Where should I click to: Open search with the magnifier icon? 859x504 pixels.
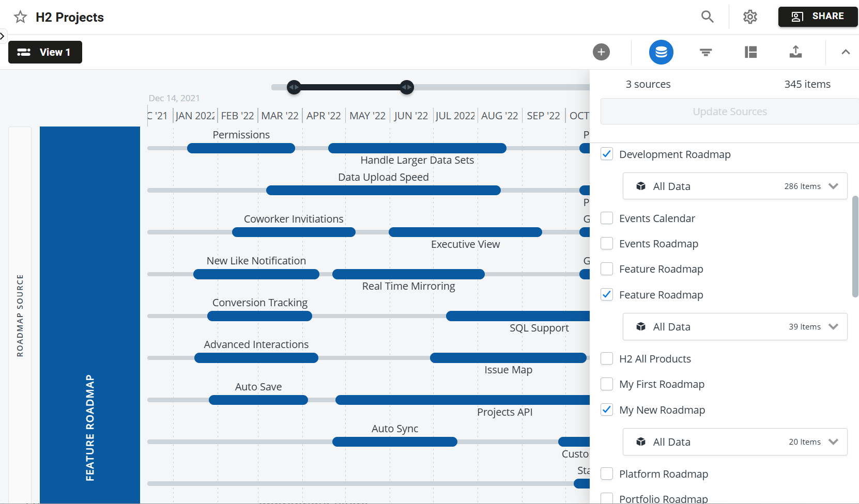(707, 17)
